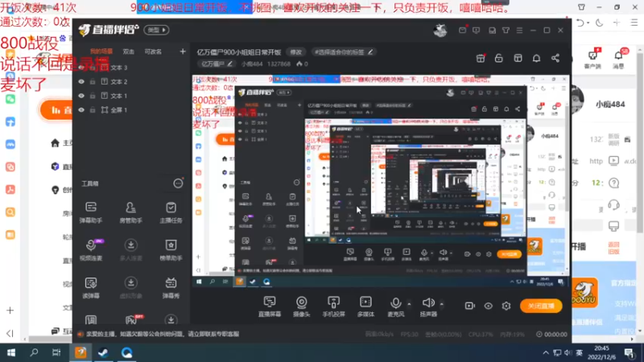This screenshot has width=644, height=362.
Task: Expand the microphone options arrow
Action: click(409, 304)
